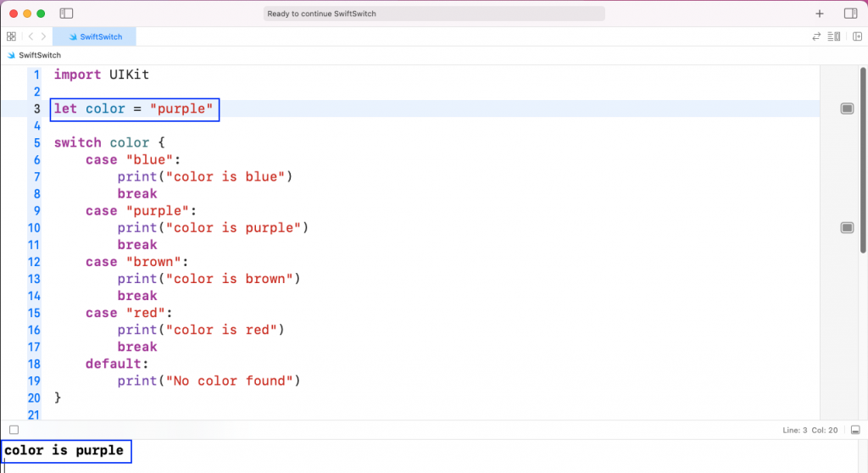Viewport: 868px width, 473px height.
Task: Click print("color is brown") statement
Action: pyautogui.click(x=209, y=279)
